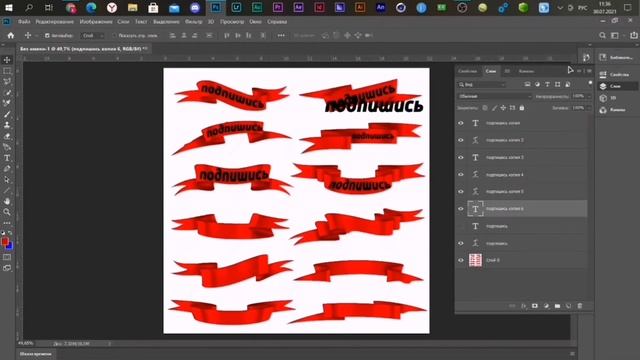The height and width of the screenshot is (360, 640).
Task: Lock layer position icon
Action: [x=503, y=108]
